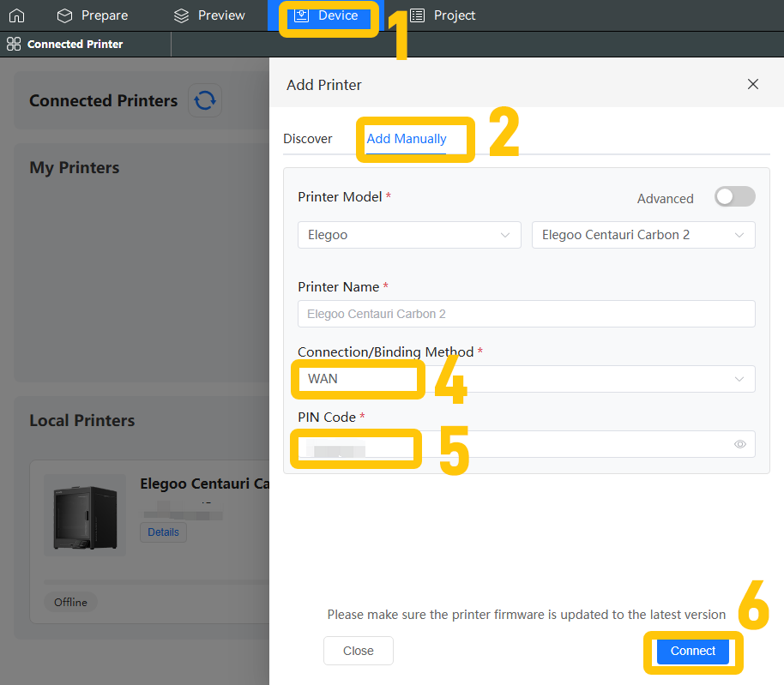Click the Connected Printer header label
This screenshot has width=784, height=685.
coord(75,44)
